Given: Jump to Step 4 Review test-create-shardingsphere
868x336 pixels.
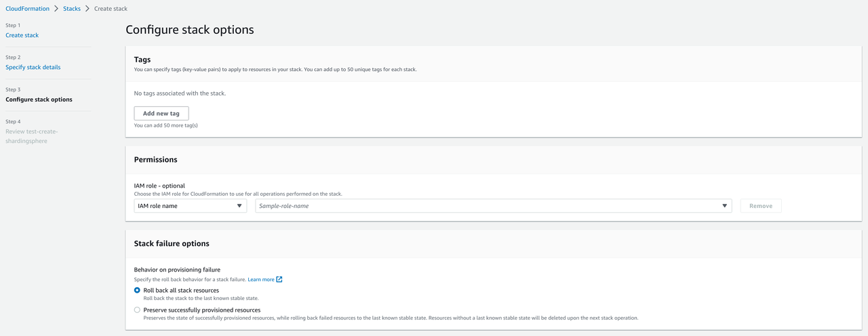Looking at the screenshot, I should point(32,136).
